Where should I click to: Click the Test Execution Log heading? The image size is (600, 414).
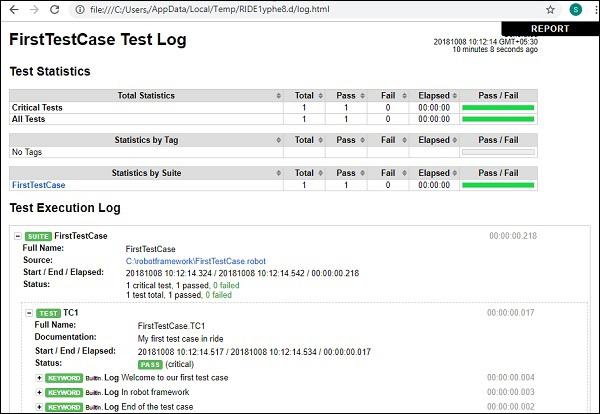pyautogui.click(x=65, y=208)
